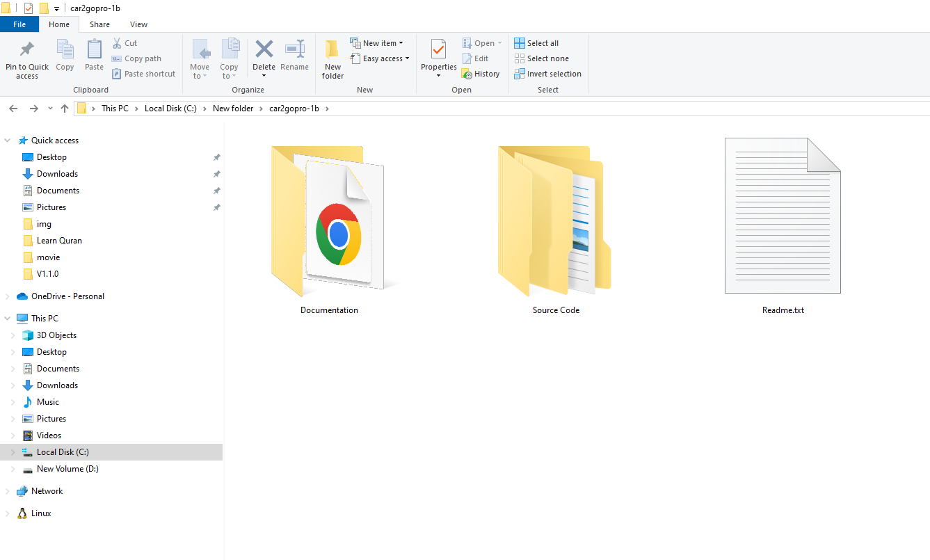Select Local Disk (C:) in sidebar
The width and height of the screenshot is (930, 560).
[x=111, y=452]
